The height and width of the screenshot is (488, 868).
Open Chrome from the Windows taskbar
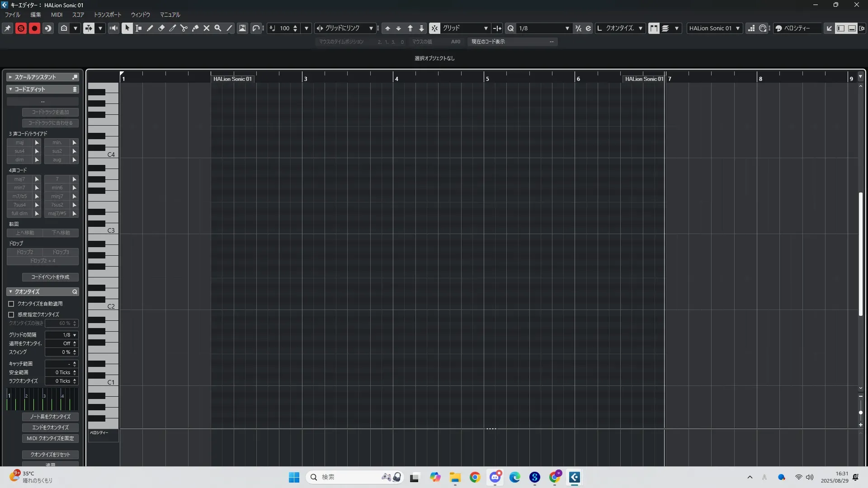pos(475,477)
